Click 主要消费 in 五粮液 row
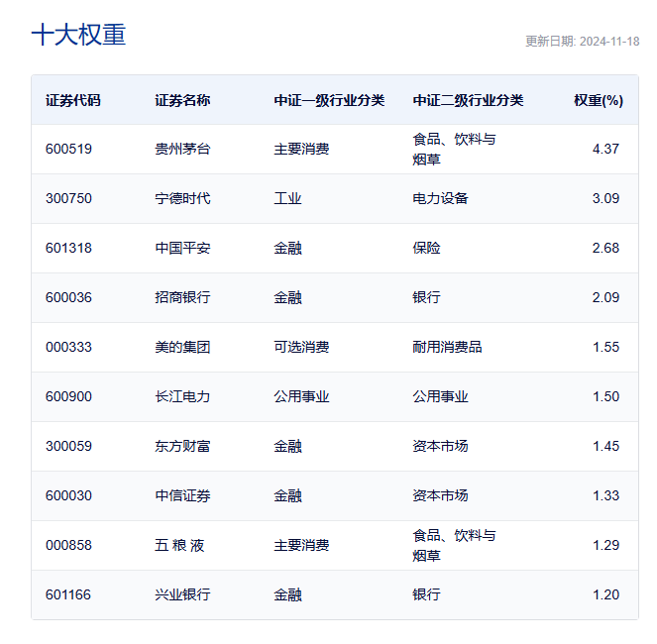This screenshot has width=657, height=644. click(301, 545)
